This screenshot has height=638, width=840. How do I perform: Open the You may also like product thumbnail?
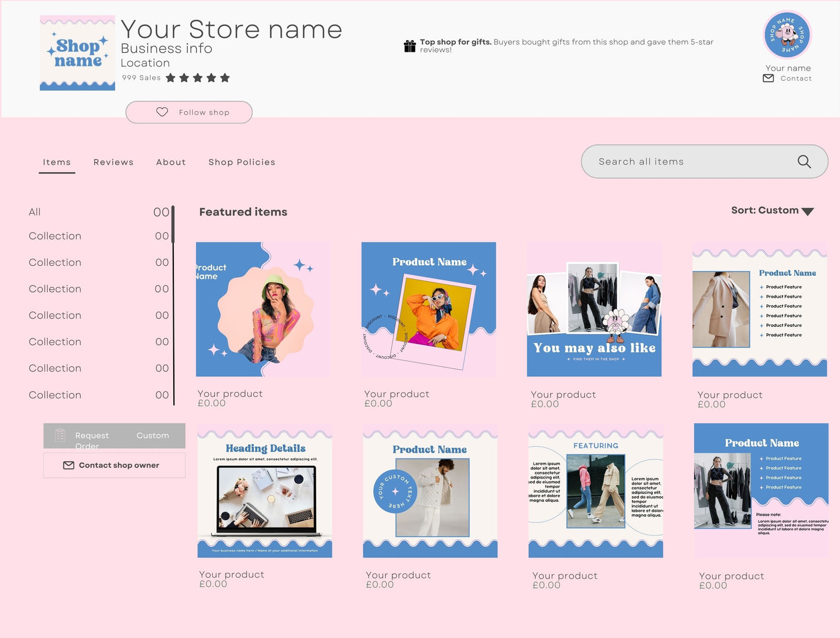tap(594, 309)
